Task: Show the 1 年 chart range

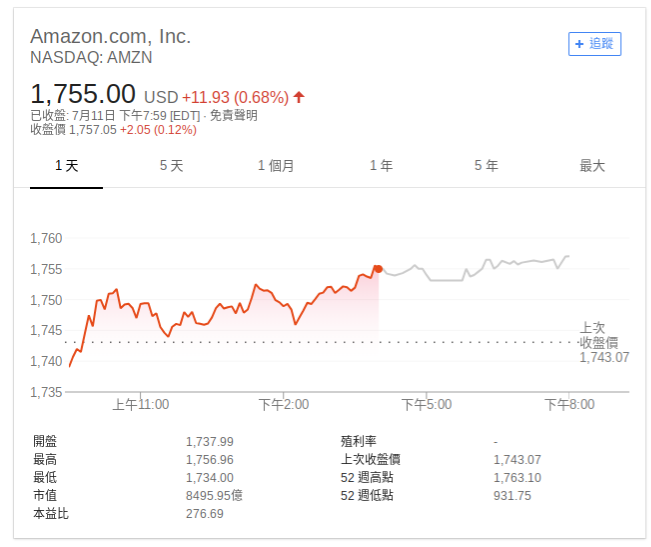Action: [381, 166]
